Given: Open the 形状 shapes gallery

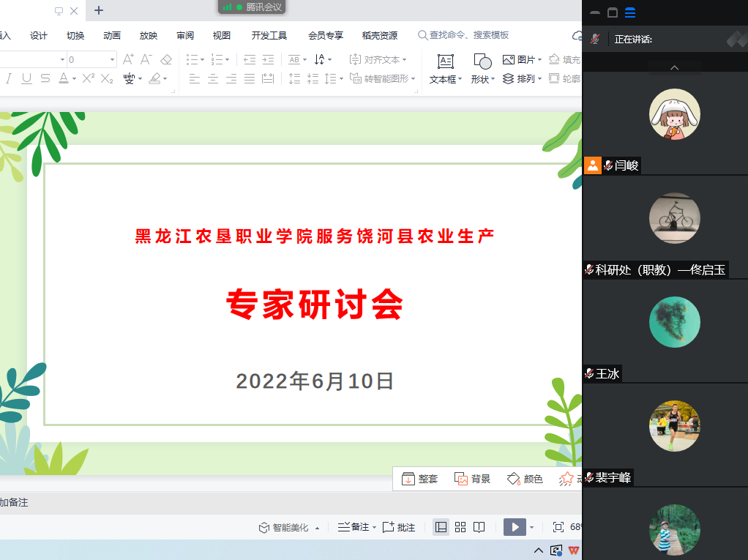Looking at the screenshot, I should 483,69.
